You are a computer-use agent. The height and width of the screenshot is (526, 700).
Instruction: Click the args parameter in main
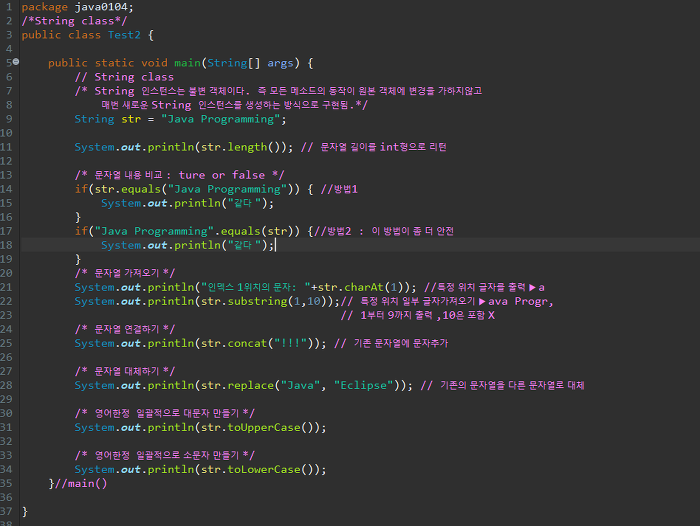point(280,63)
